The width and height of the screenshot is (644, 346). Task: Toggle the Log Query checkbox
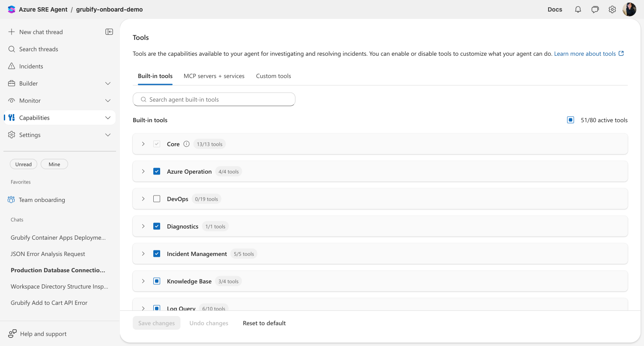[x=157, y=308]
